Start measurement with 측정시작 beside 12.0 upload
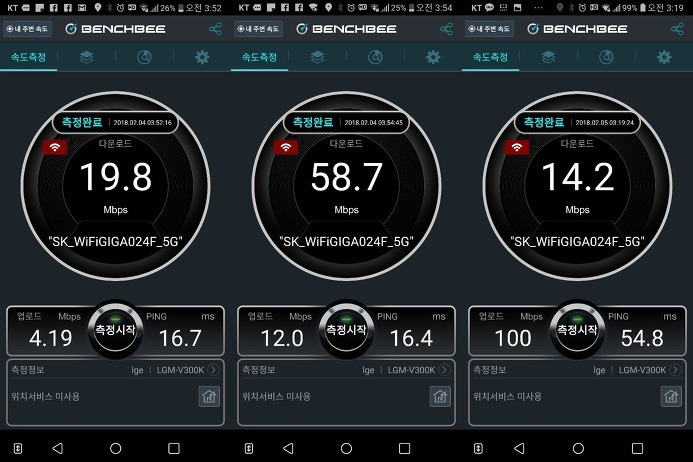Image resolution: width=693 pixels, height=462 pixels. coord(346,329)
